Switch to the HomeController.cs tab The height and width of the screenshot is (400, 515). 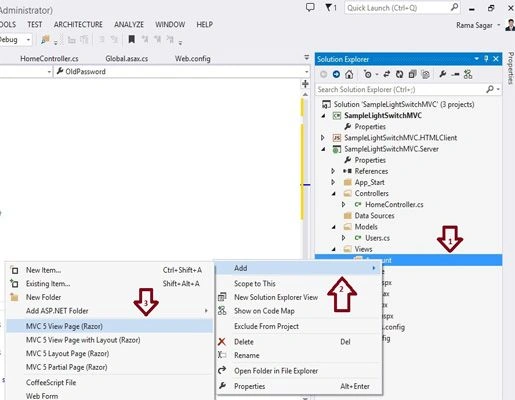pyautogui.click(x=49, y=59)
